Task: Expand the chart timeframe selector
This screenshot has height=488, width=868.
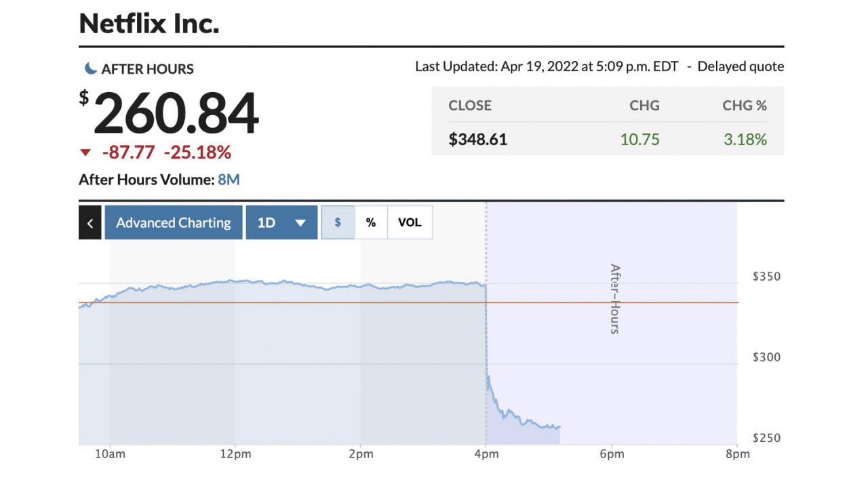Action: 281,222
